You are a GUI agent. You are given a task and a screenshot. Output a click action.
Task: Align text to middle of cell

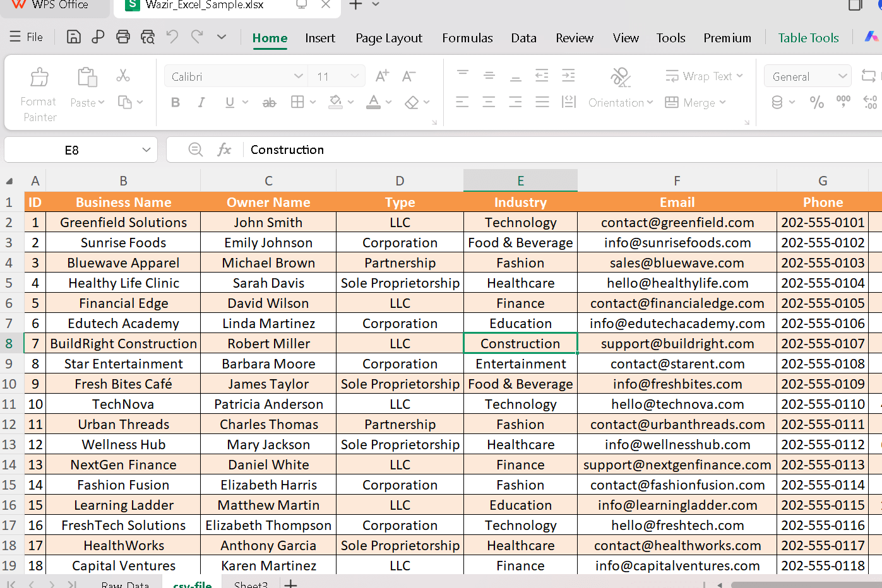[489, 76]
